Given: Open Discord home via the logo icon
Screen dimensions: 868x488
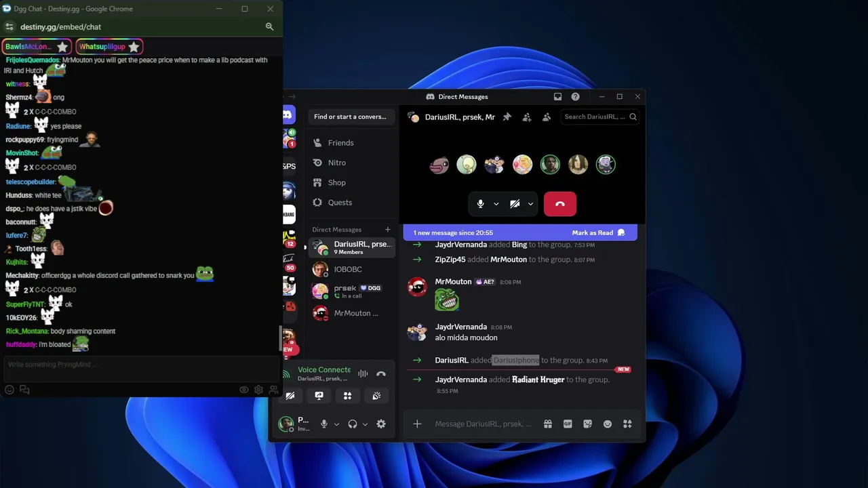Looking at the screenshot, I should point(288,115).
